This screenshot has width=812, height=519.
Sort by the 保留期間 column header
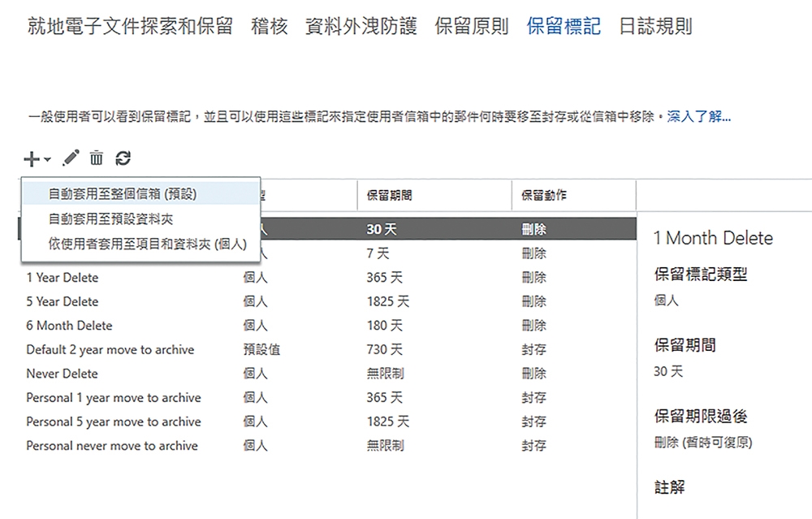[390, 196]
